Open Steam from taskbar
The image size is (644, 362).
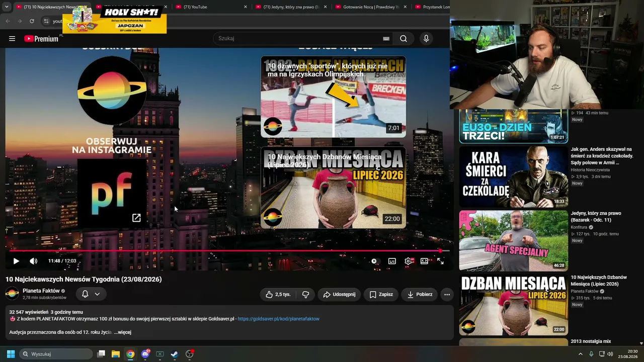[x=174, y=354]
